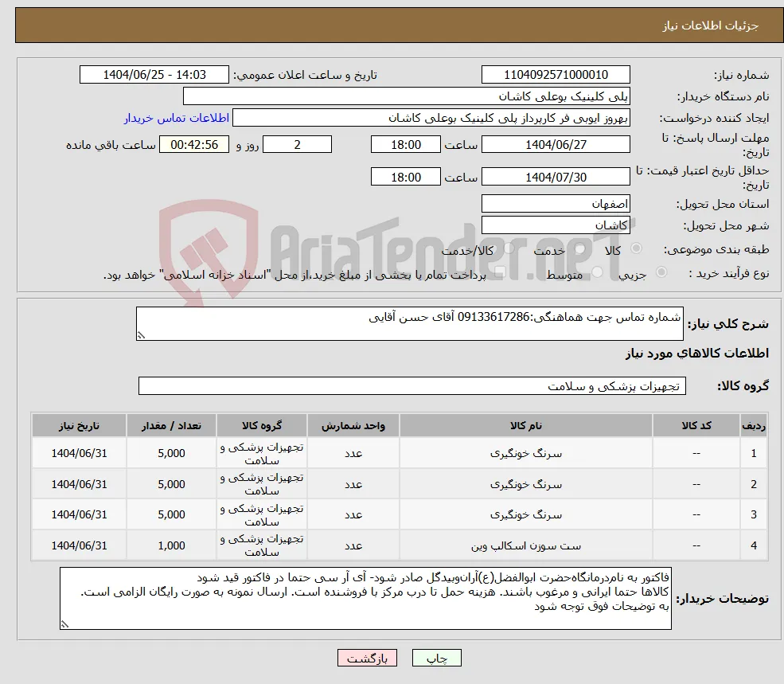Click سرنگ خونگیری in row 2
Screen dimensions: 784x684
click(x=525, y=484)
